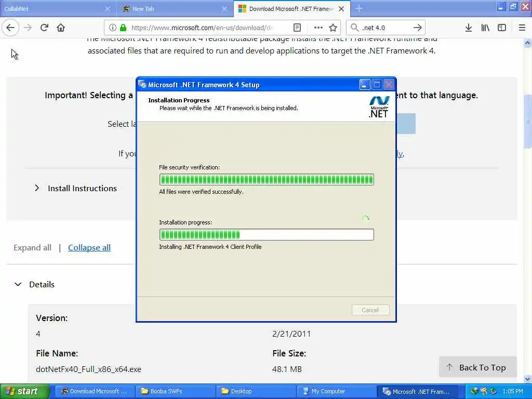
Task: Go back to the previous page
Action: (x=10, y=28)
